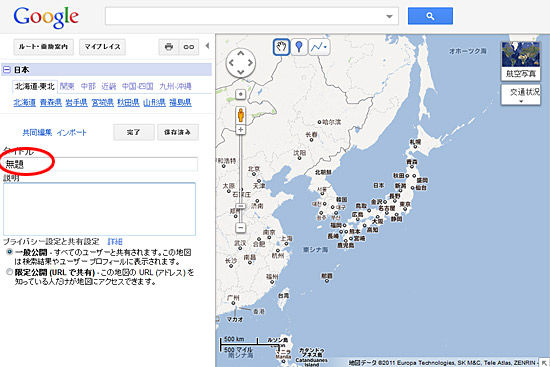Click the 東シナ海 sea label
This screenshot has width=550, height=367.
click(315, 250)
